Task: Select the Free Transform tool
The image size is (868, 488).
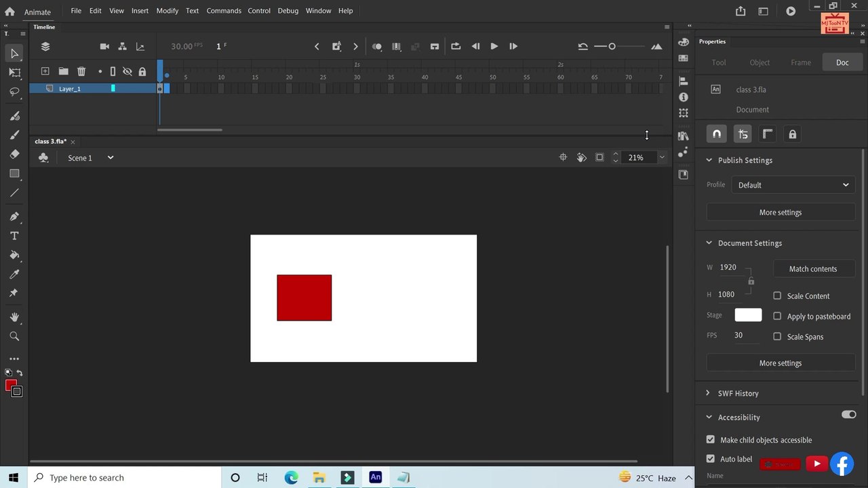Action: pos(14,72)
